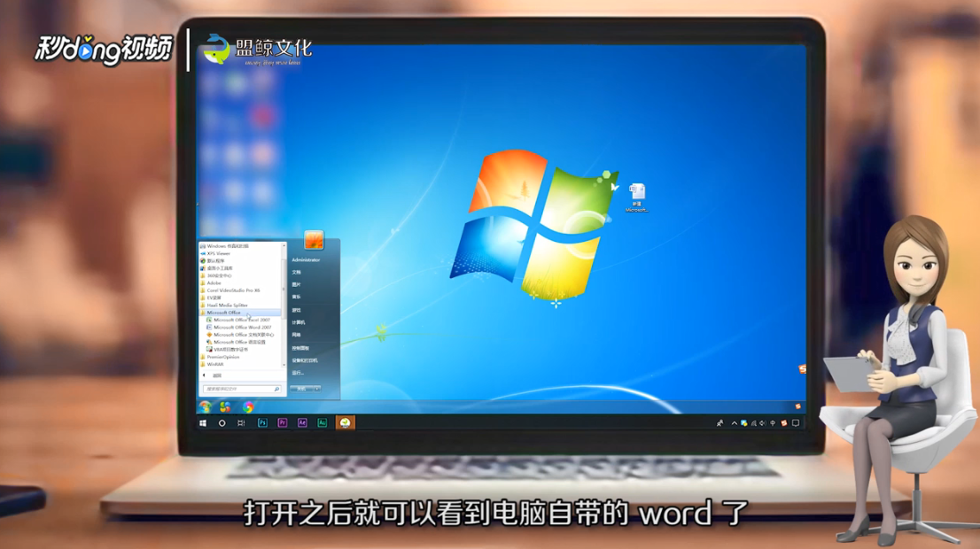Open the green-yellow app icon next to the Start orb
This screenshot has width=980, height=549.
click(225, 407)
